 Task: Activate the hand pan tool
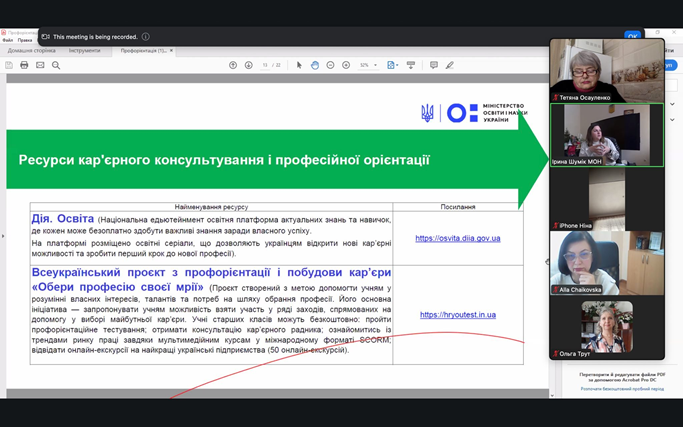314,65
